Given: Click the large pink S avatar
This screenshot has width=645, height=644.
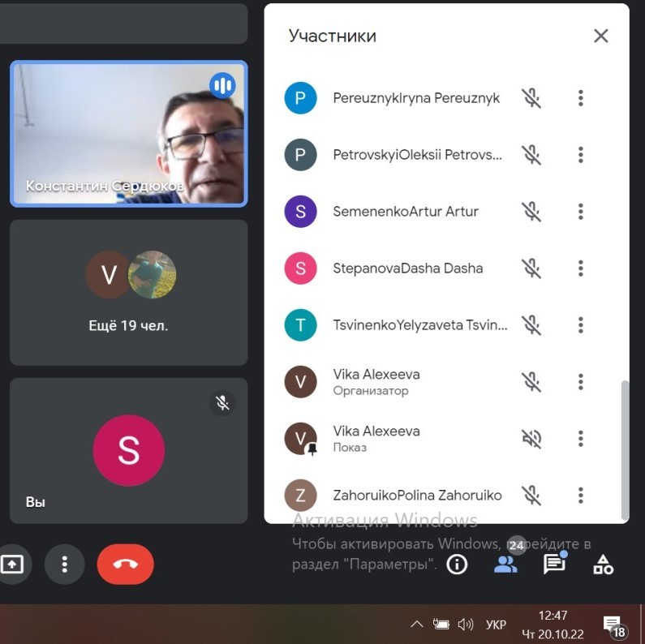Looking at the screenshot, I should pyautogui.click(x=129, y=450).
